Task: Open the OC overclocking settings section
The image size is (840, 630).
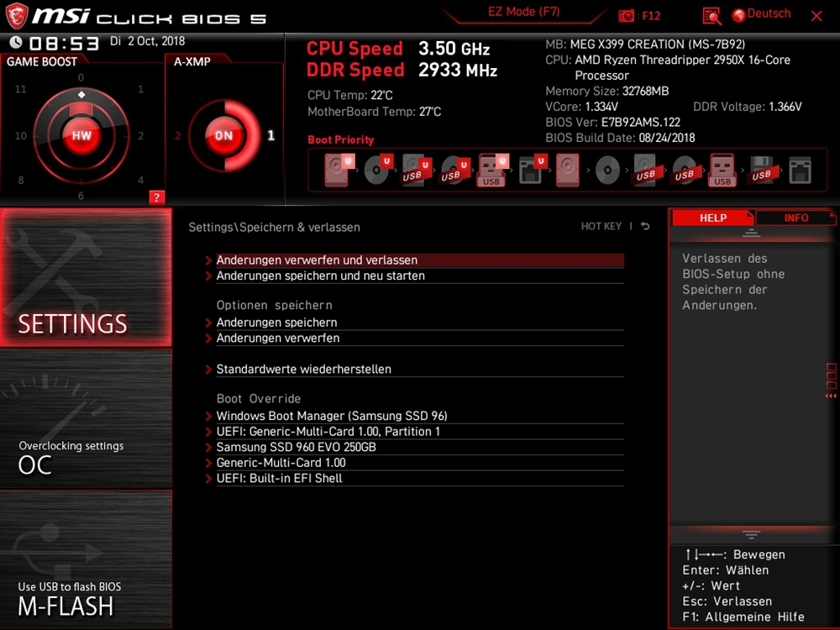Action: coord(86,419)
